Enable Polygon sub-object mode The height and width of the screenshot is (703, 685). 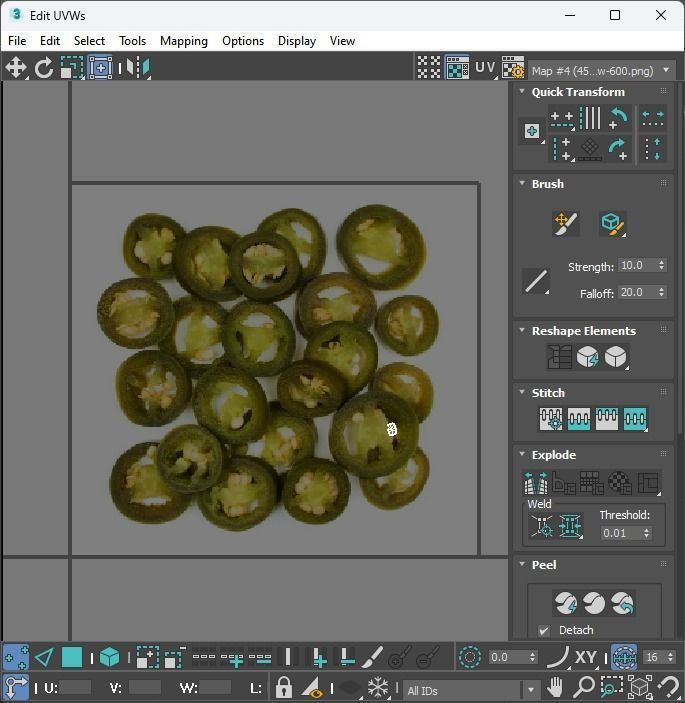coord(72,657)
